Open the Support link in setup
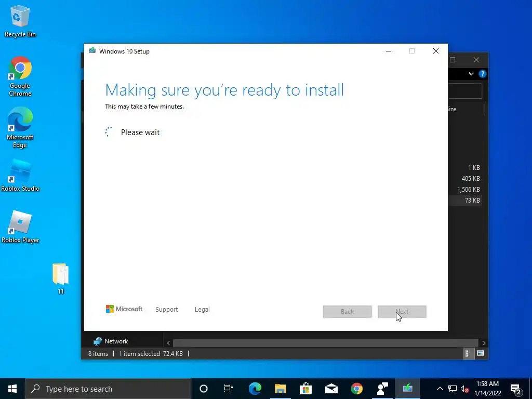 click(x=167, y=310)
